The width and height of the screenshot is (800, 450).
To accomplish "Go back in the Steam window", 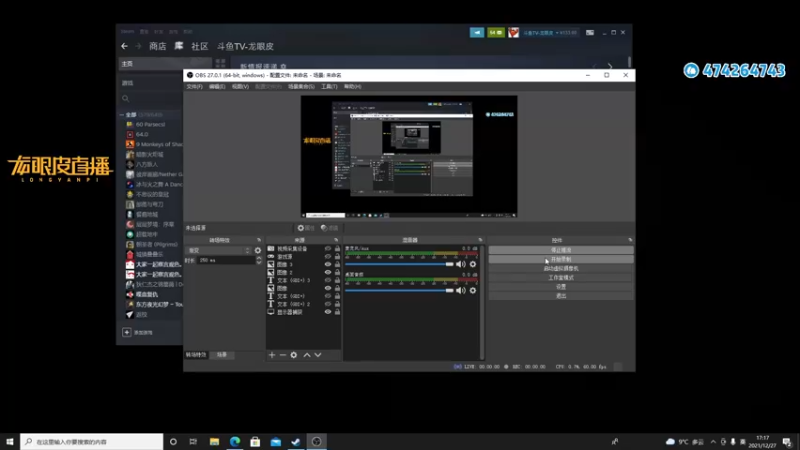I will 124,46.
